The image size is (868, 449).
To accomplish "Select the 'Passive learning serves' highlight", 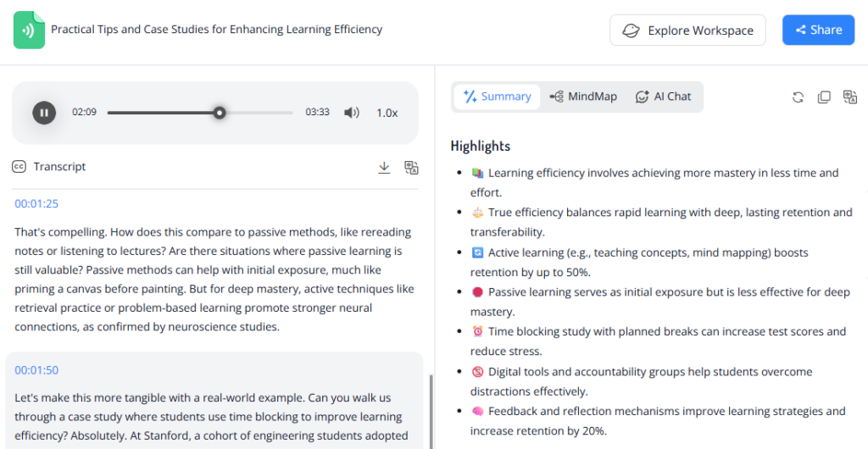I will [x=660, y=302].
